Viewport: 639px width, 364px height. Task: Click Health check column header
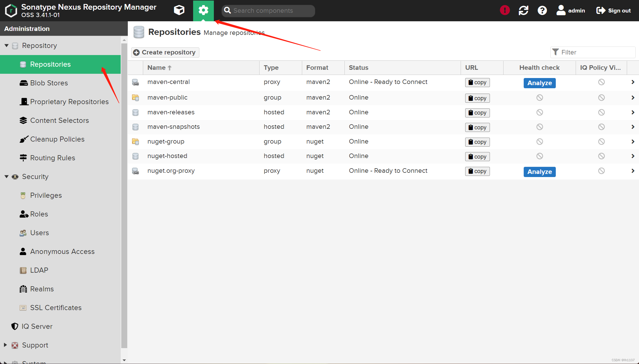click(x=539, y=68)
